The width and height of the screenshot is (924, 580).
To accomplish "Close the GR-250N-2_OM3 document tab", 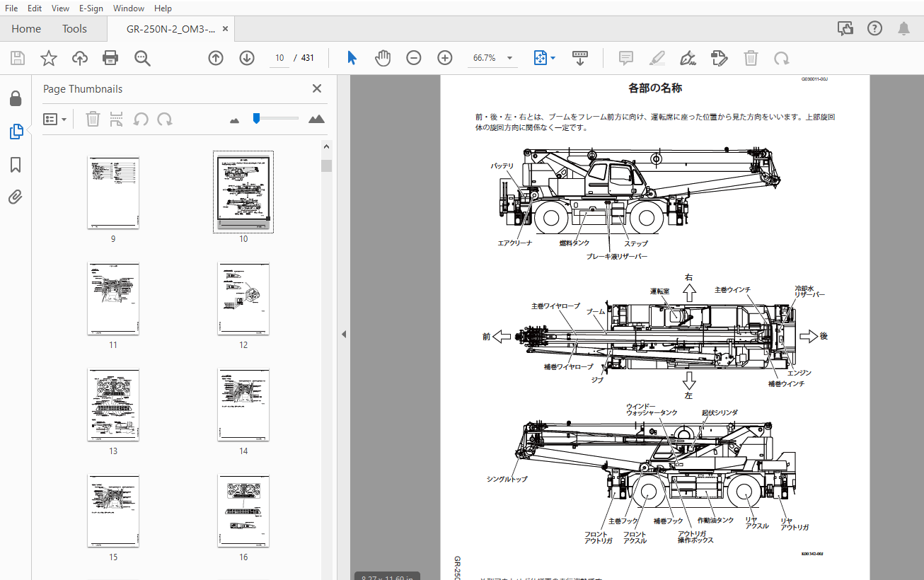I will point(225,29).
